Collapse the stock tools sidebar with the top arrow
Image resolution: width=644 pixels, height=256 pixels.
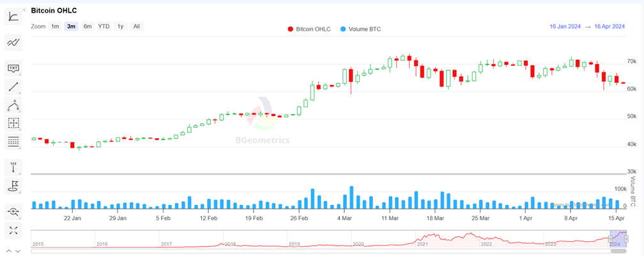click(25, 10)
